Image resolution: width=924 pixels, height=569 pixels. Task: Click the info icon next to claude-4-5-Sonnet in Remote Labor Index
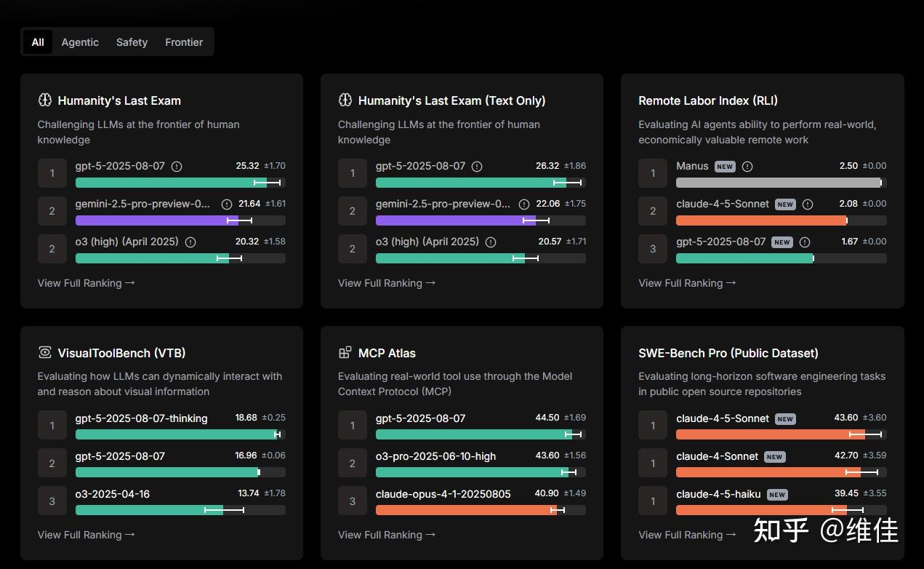(x=808, y=204)
